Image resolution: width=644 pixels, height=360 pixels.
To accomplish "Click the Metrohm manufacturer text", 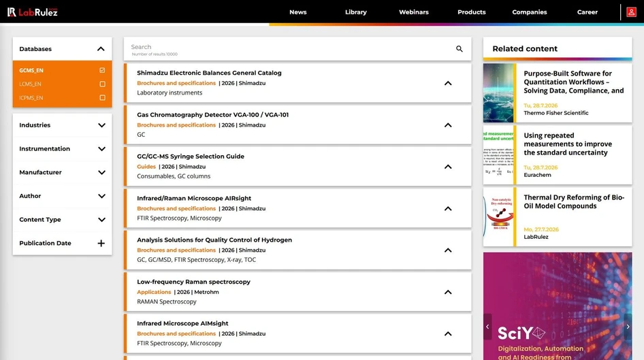I will tap(206, 292).
